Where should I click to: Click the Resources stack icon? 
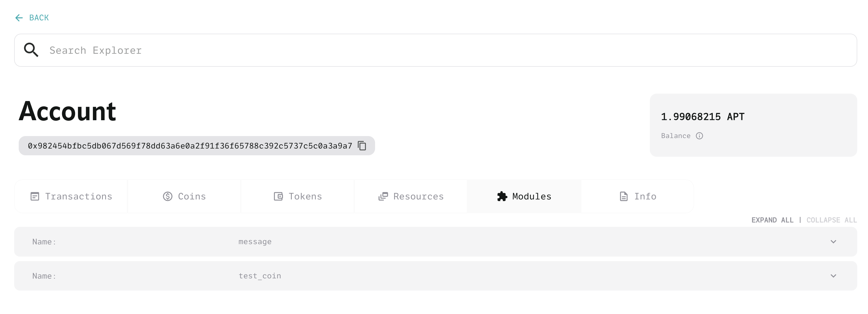383,196
